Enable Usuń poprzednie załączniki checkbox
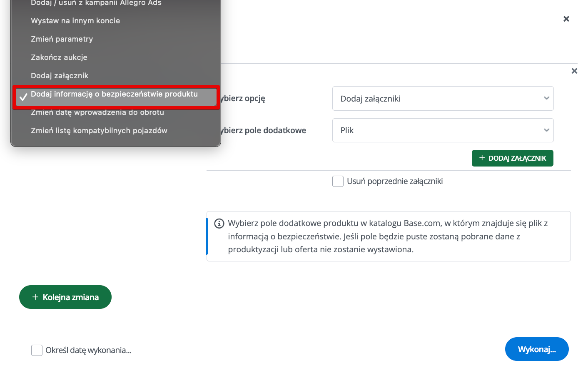The image size is (588, 368). pos(338,182)
